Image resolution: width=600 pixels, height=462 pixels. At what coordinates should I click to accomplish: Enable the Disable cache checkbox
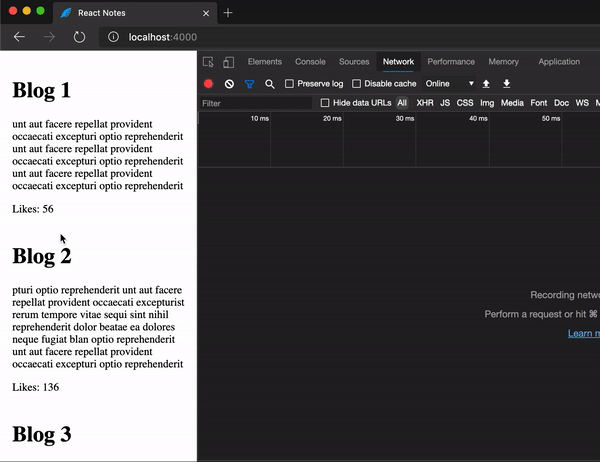[356, 84]
